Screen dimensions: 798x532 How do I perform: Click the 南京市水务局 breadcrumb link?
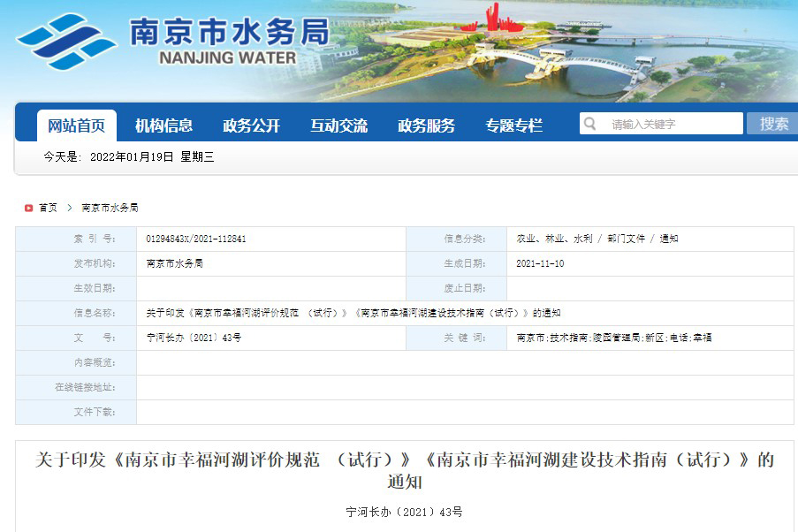point(110,208)
